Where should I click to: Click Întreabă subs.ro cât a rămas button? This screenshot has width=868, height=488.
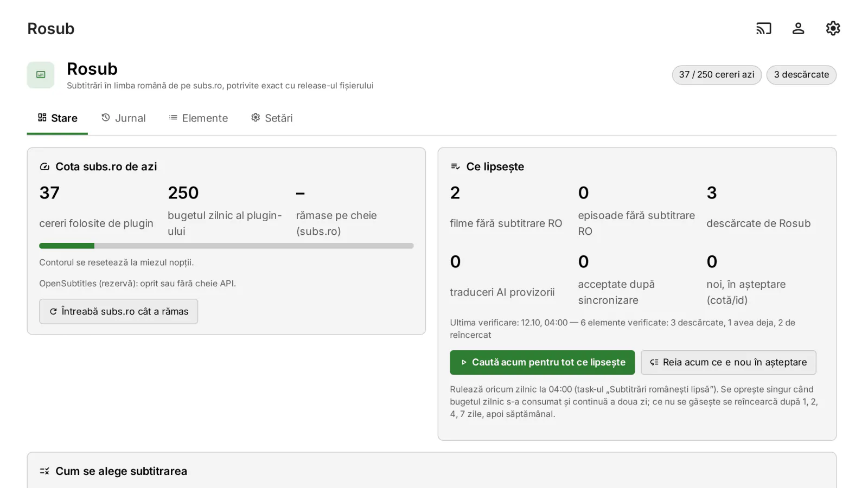tap(118, 311)
